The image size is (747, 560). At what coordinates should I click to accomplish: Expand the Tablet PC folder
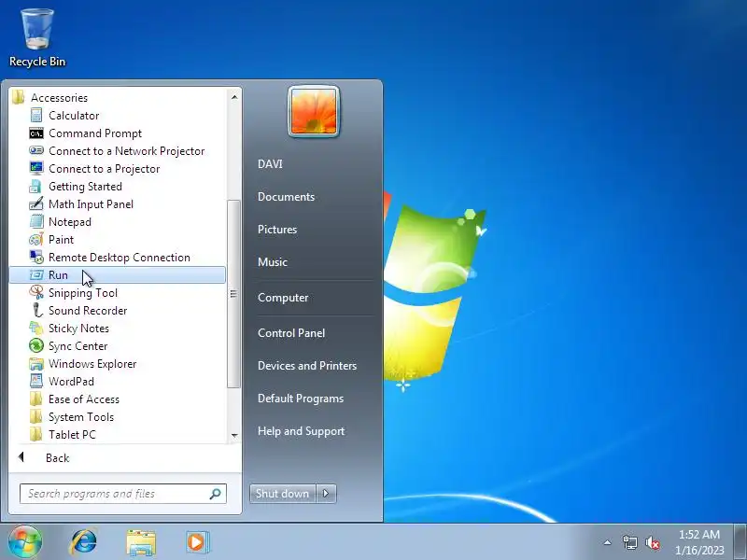(x=63, y=435)
